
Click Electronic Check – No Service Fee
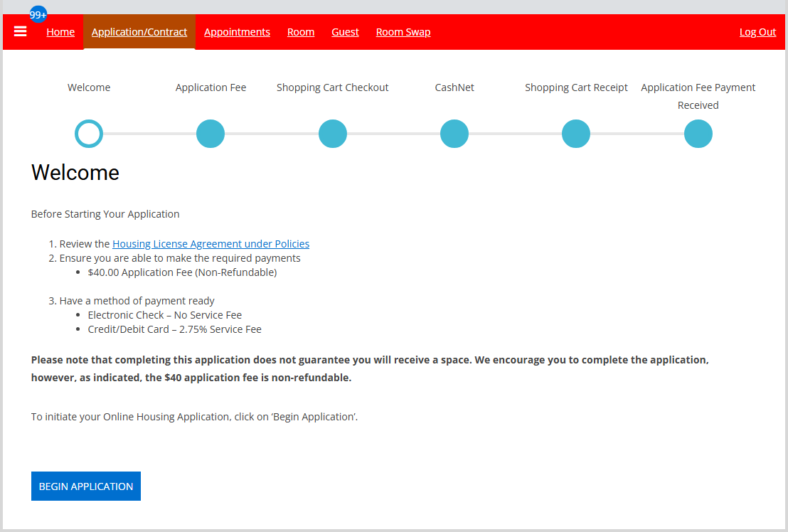pos(165,315)
